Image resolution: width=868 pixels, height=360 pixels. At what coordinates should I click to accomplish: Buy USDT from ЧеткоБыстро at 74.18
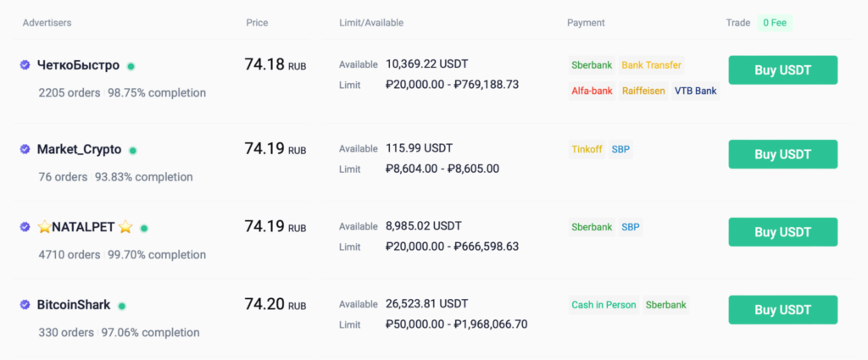(x=782, y=70)
